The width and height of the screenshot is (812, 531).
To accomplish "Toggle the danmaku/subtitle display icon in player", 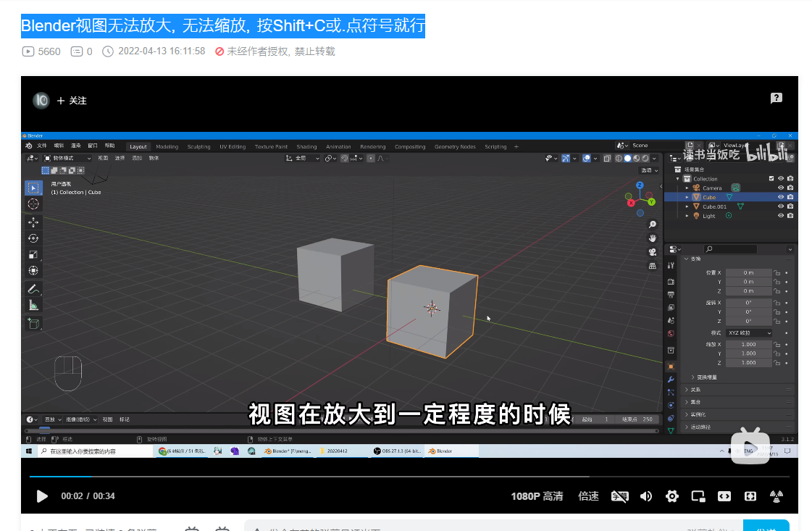I will 619,496.
